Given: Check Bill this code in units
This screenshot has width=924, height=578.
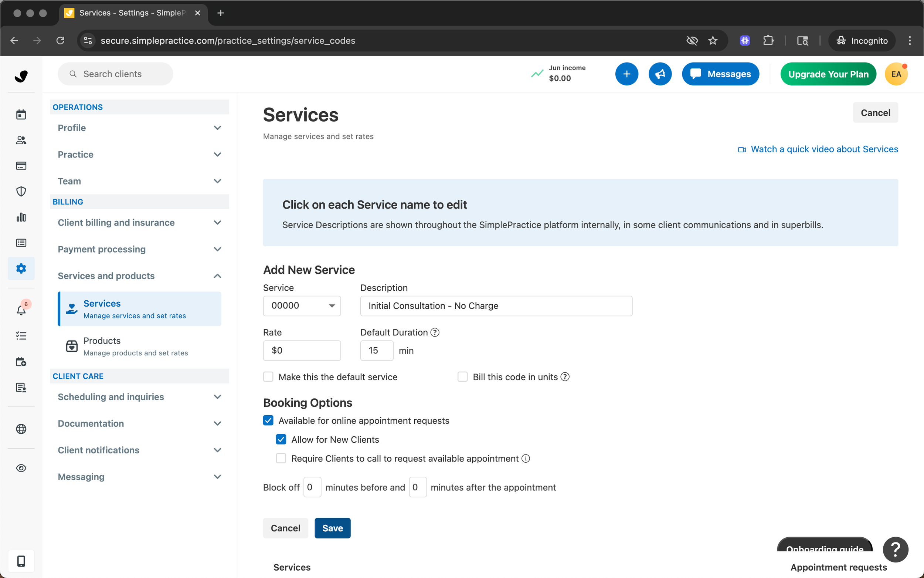Looking at the screenshot, I should (x=463, y=377).
